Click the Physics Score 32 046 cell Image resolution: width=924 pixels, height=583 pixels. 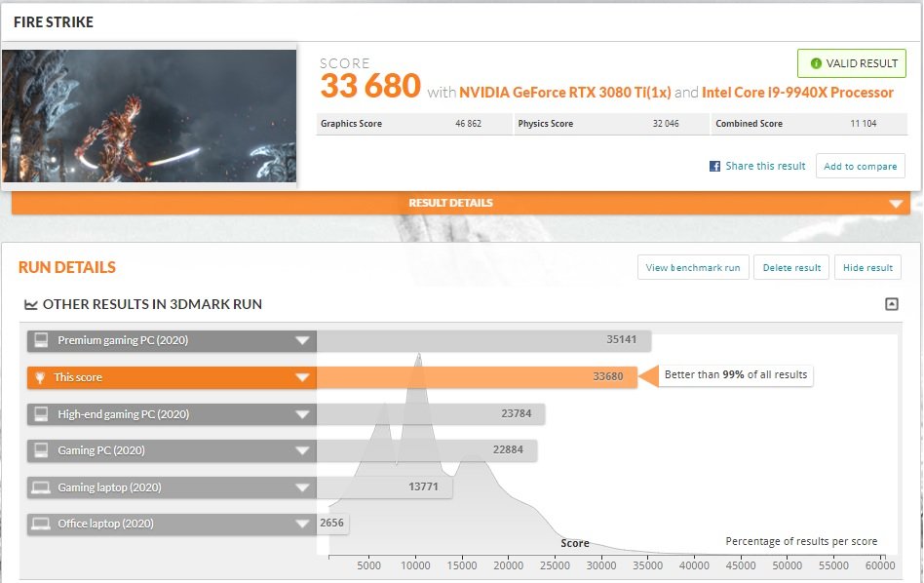pyautogui.click(x=612, y=124)
